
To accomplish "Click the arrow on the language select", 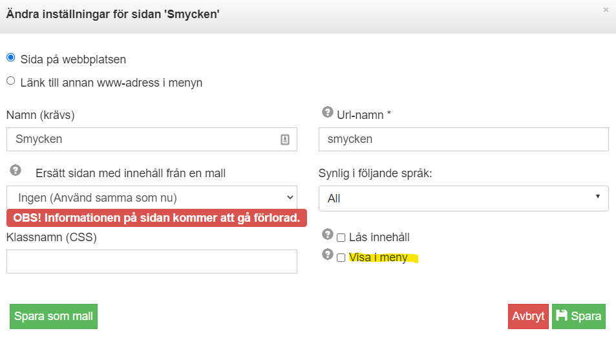I will 598,196.
